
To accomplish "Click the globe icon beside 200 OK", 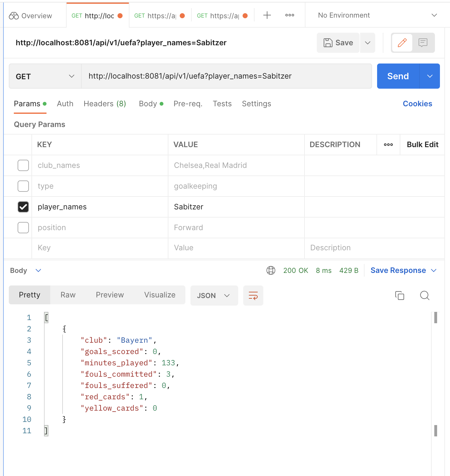I will click(271, 270).
